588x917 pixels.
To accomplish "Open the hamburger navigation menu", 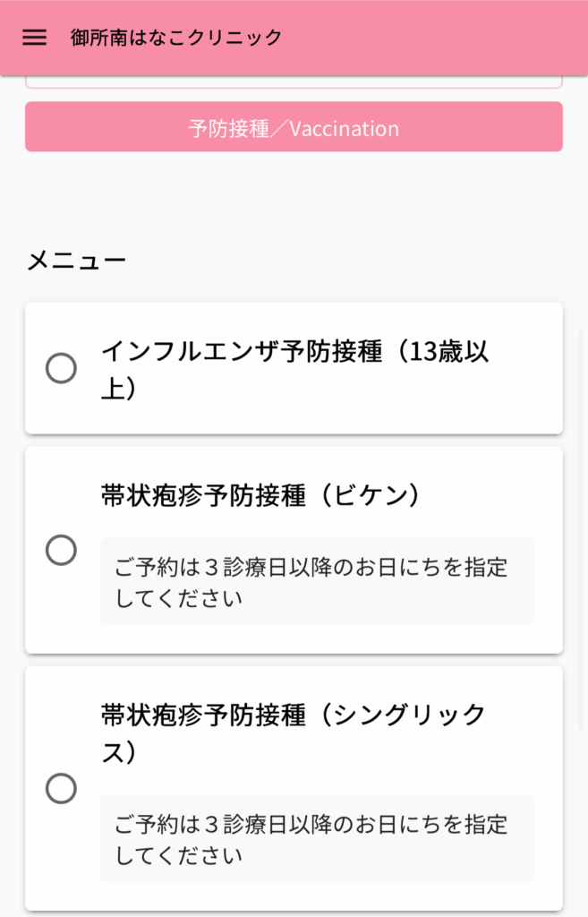I will [x=34, y=38].
